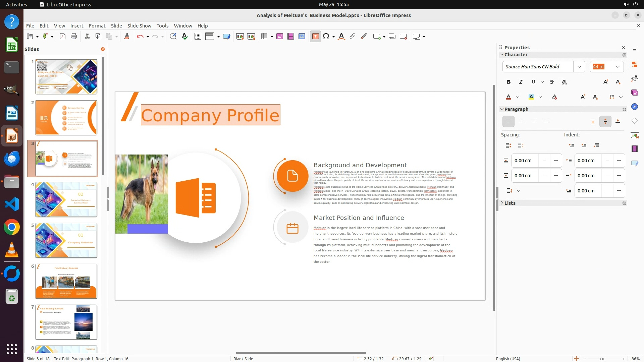Expand the Lists panel section

click(x=509, y=203)
